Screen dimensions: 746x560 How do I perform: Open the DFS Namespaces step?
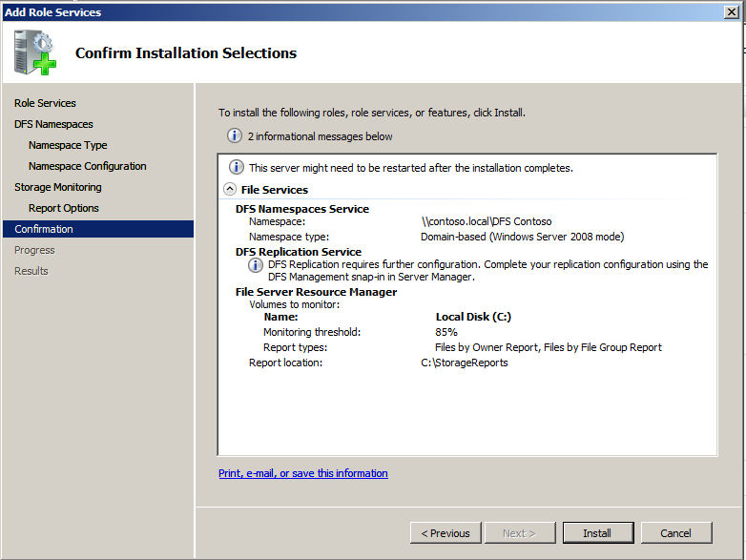coord(53,124)
